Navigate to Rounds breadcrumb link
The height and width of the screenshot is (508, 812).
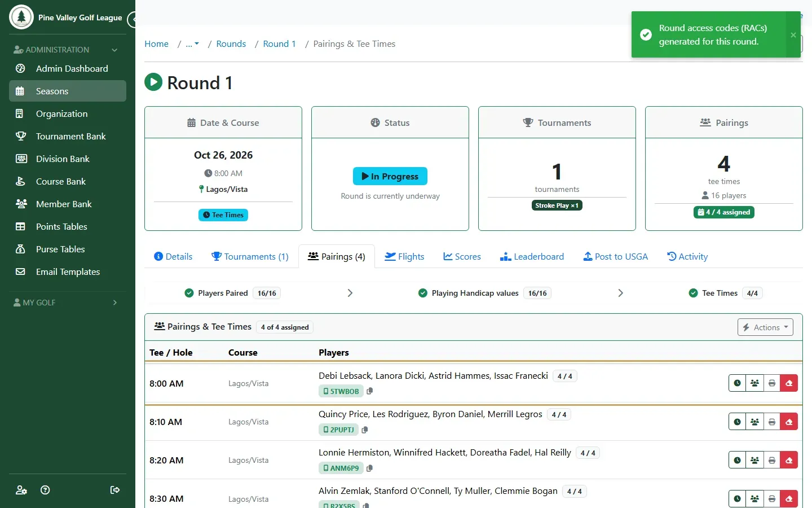click(x=231, y=44)
